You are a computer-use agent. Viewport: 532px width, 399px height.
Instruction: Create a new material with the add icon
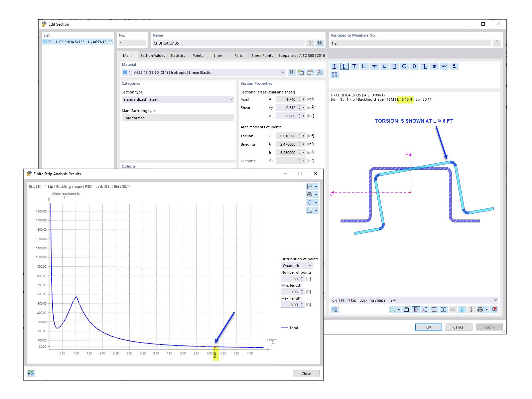coord(301,72)
